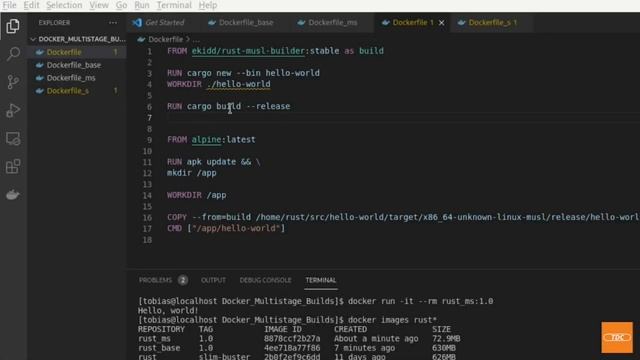
Task: Open Dockerfile_s in the explorer tree
Action: pyautogui.click(x=77, y=91)
